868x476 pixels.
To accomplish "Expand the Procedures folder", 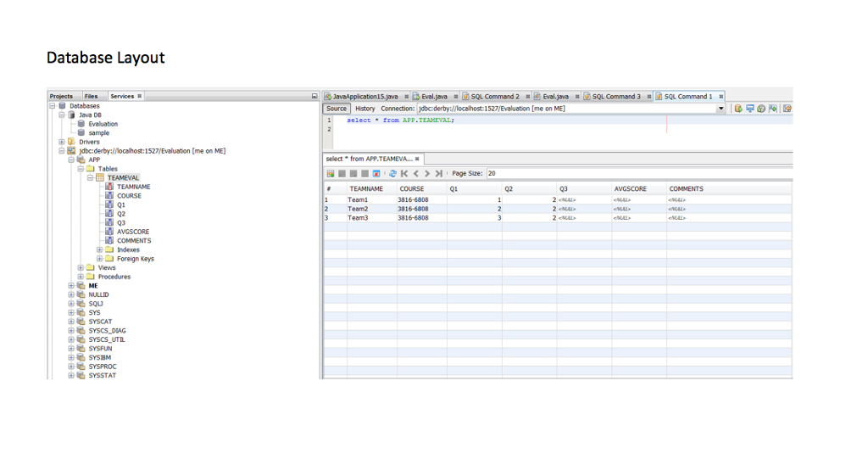I will (x=81, y=277).
